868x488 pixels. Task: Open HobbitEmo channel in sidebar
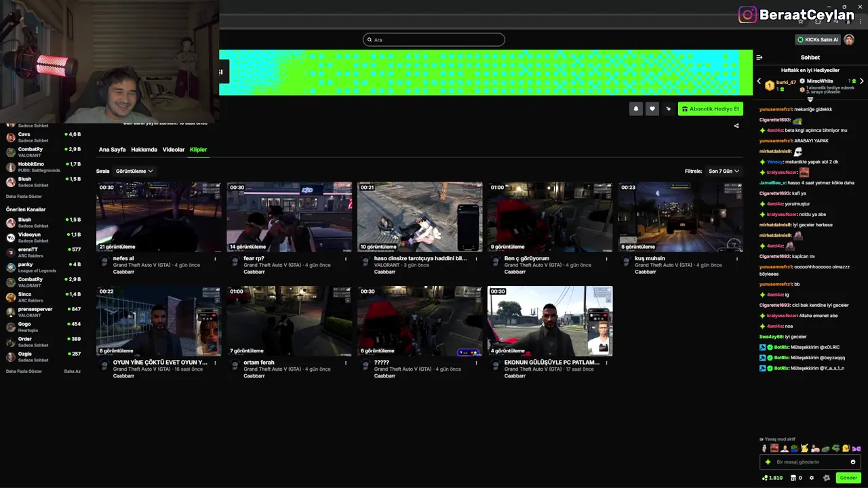click(43, 167)
